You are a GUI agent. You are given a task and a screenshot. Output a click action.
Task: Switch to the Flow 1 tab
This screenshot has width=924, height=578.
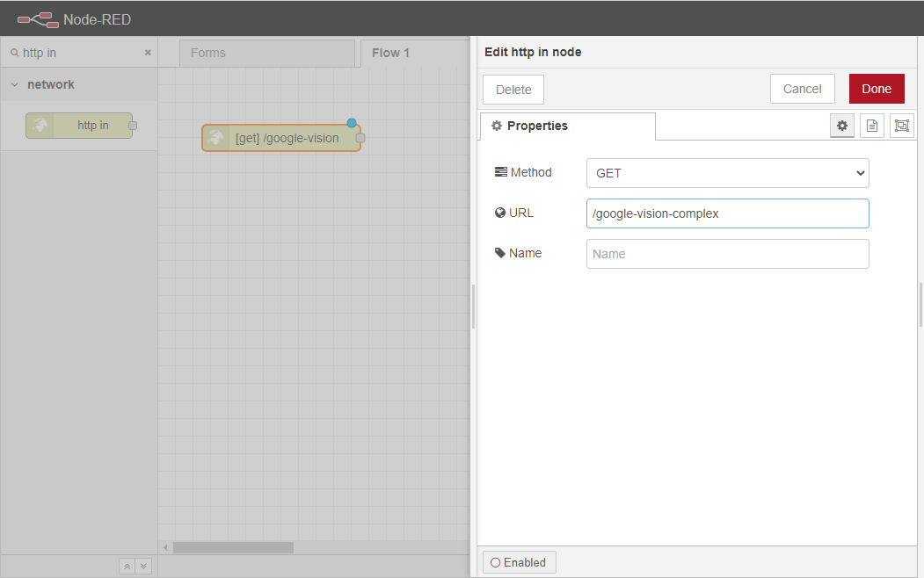[x=415, y=53]
